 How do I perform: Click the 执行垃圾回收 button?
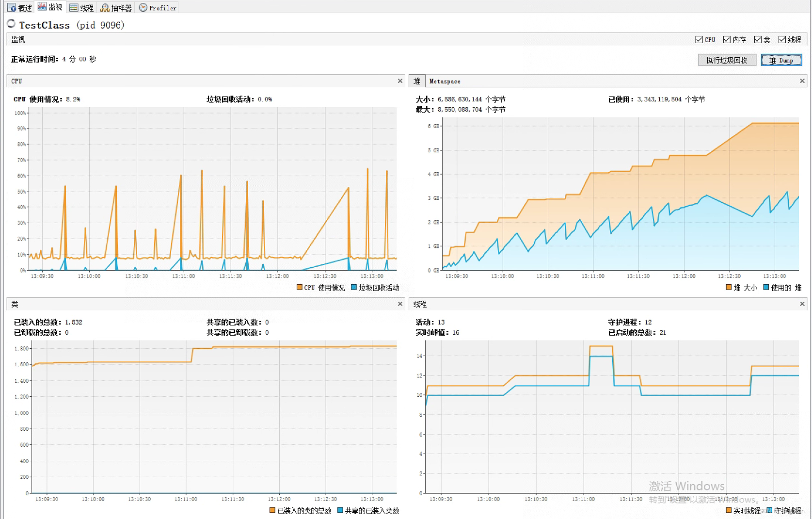(x=727, y=60)
